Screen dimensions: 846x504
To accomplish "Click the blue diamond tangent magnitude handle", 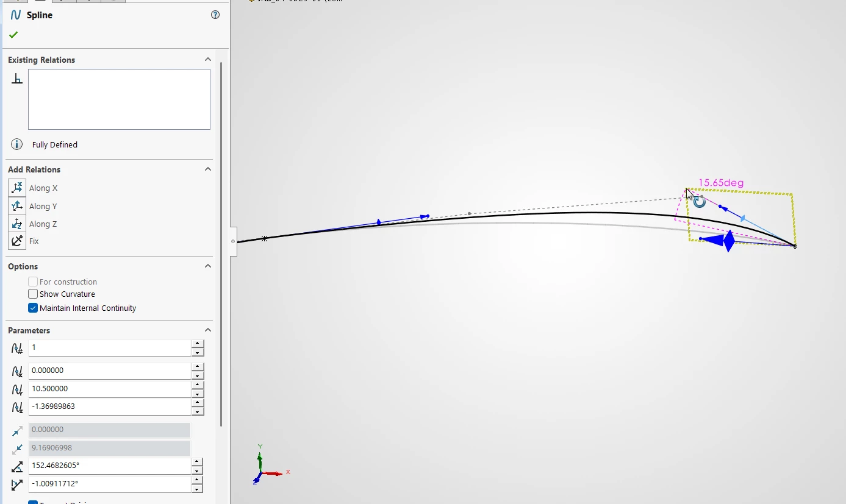I will tap(729, 241).
